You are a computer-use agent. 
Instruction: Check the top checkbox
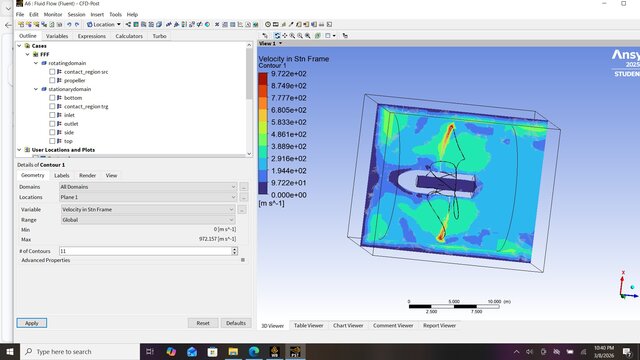click(52, 141)
